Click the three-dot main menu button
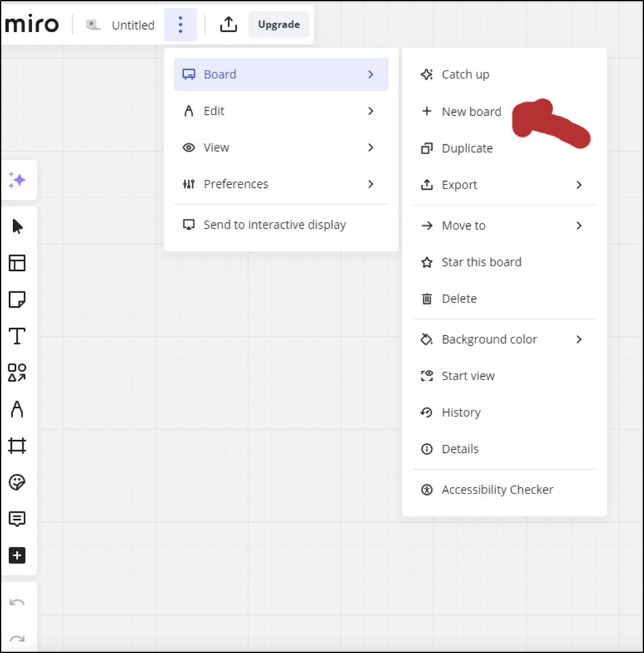The width and height of the screenshot is (644, 653). (x=180, y=24)
